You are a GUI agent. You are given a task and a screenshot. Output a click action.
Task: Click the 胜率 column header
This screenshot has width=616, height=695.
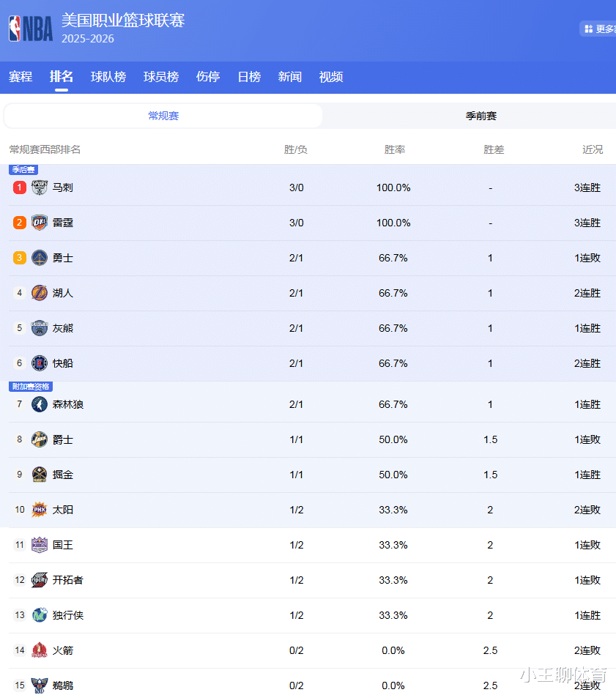click(x=394, y=149)
